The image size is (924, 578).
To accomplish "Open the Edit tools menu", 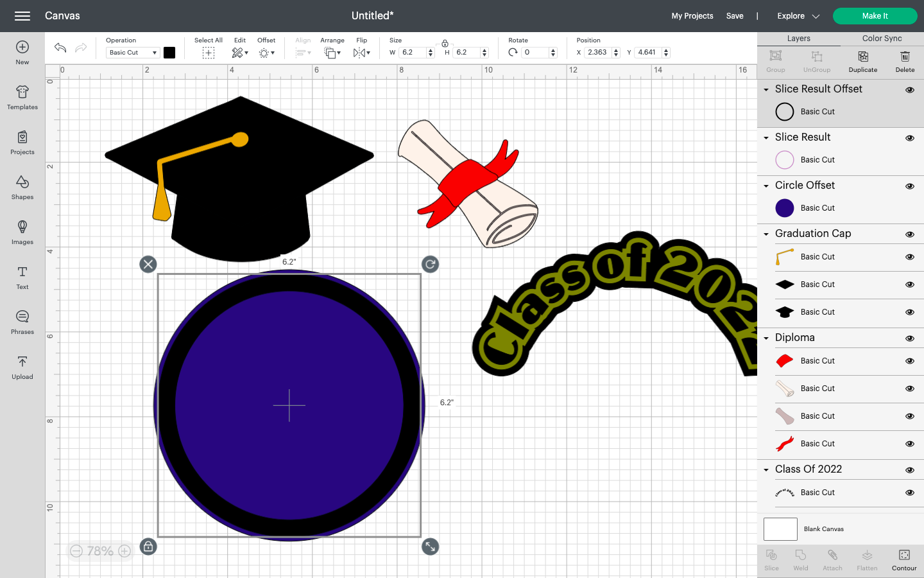I will click(240, 53).
